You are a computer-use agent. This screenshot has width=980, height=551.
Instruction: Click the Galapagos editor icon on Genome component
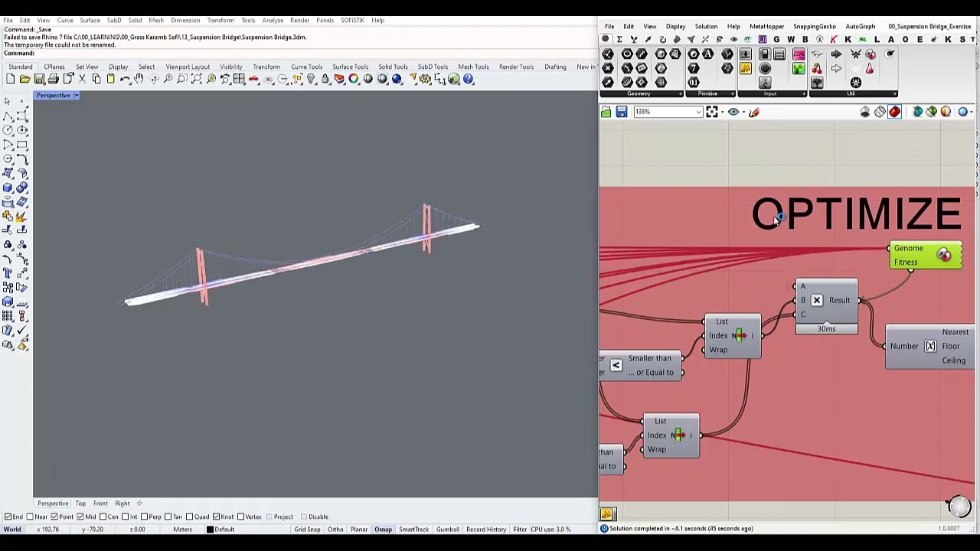coord(944,256)
